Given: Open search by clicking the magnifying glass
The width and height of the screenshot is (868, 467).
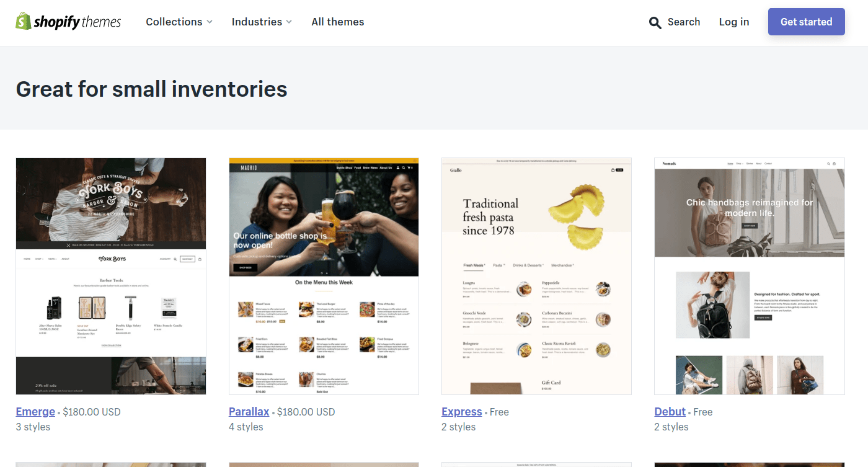Looking at the screenshot, I should click(655, 22).
